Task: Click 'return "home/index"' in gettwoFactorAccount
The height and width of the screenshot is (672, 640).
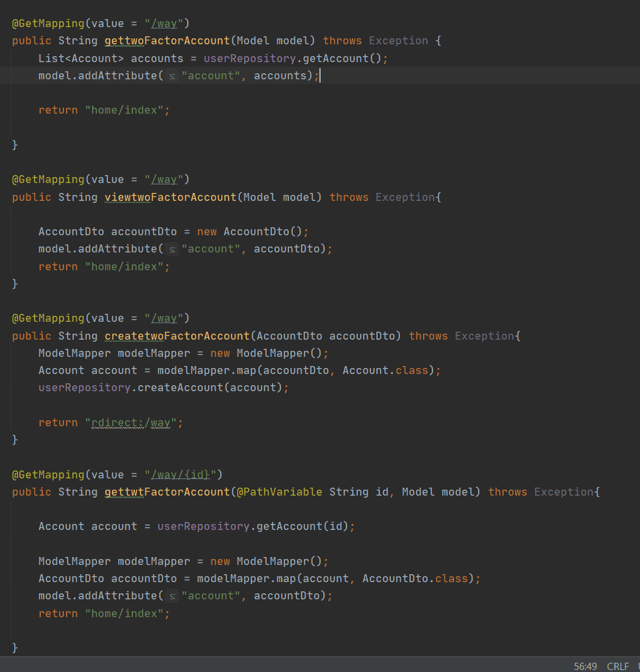Action: 101,110
